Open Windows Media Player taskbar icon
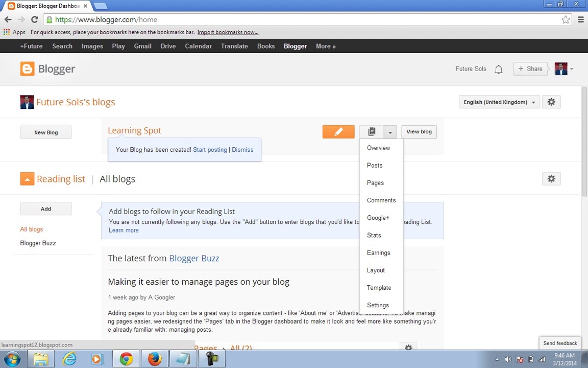This screenshot has height=368, width=588. click(x=97, y=359)
